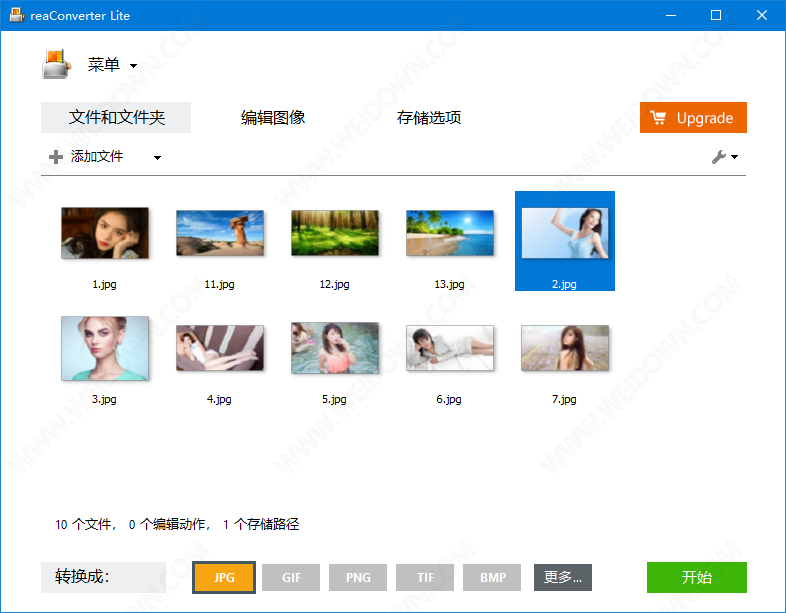Choose TIF as output format
The height and width of the screenshot is (613, 786).
[x=425, y=577]
